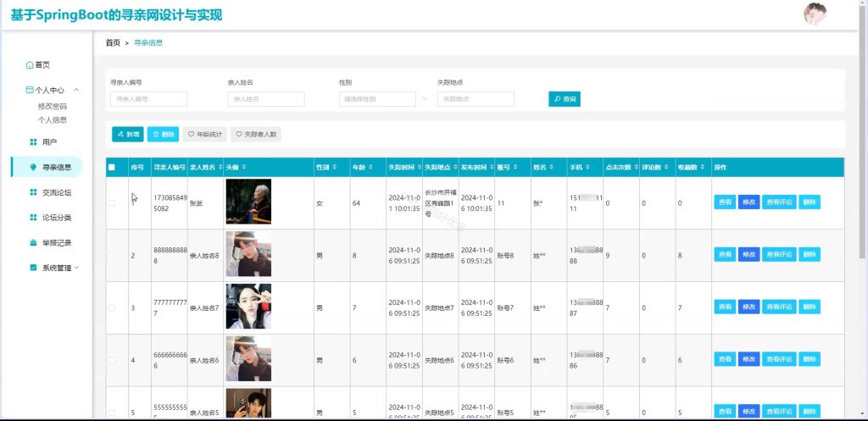This screenshot has height=421, width=868.
Task: Check the checkbox for row 亲人姓名6
Action: (112, 360)
